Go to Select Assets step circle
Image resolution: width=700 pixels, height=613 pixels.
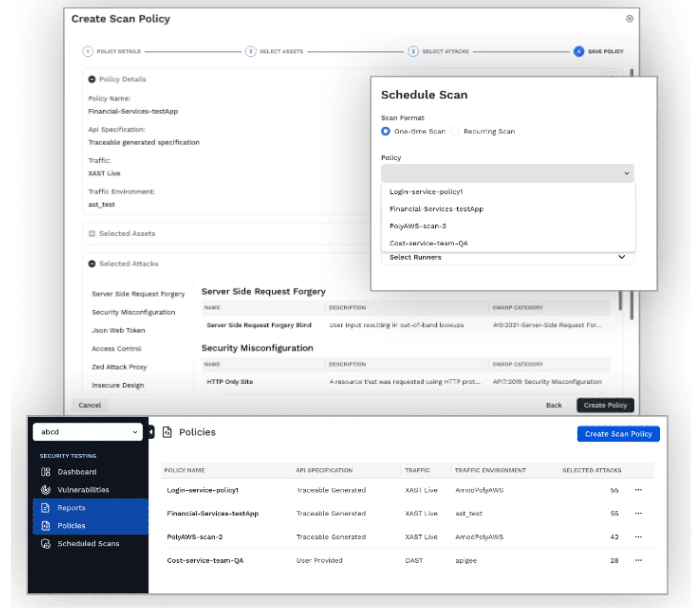tap(251, 51)
